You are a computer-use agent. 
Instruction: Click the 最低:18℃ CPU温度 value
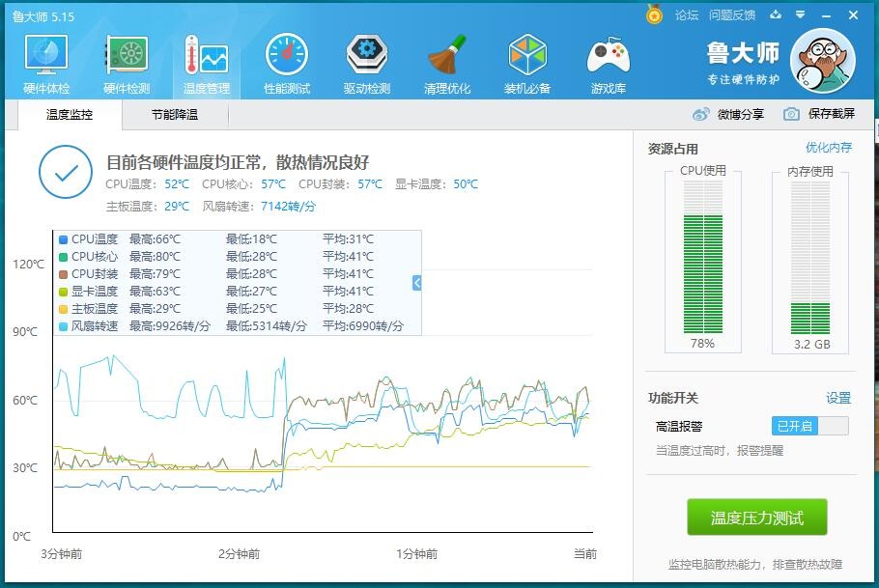tap(251, 239)
